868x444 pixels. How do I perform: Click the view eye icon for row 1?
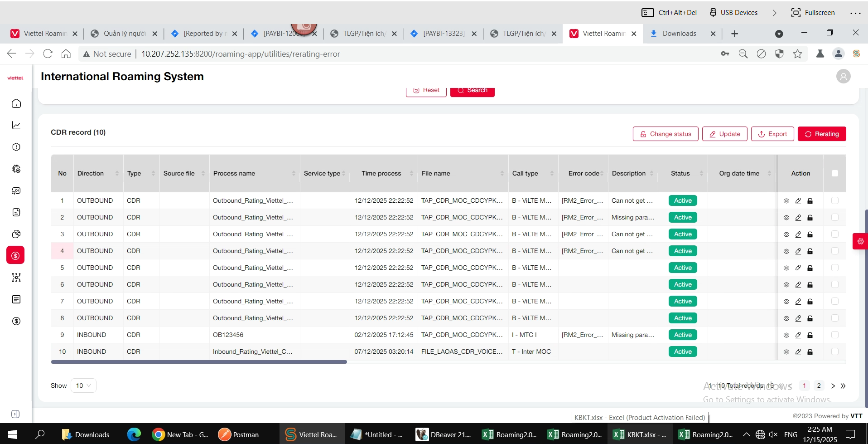tap(786, 201)
